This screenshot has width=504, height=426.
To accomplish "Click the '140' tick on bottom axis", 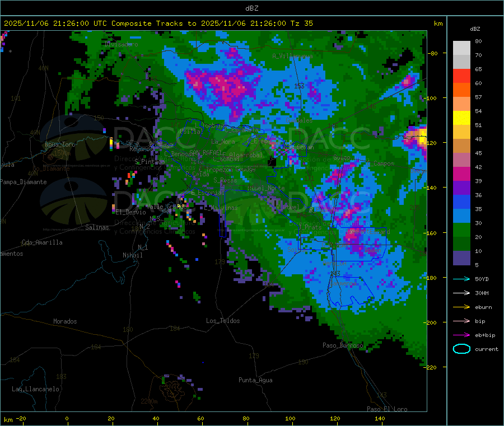I will click(x=380, y=418).
